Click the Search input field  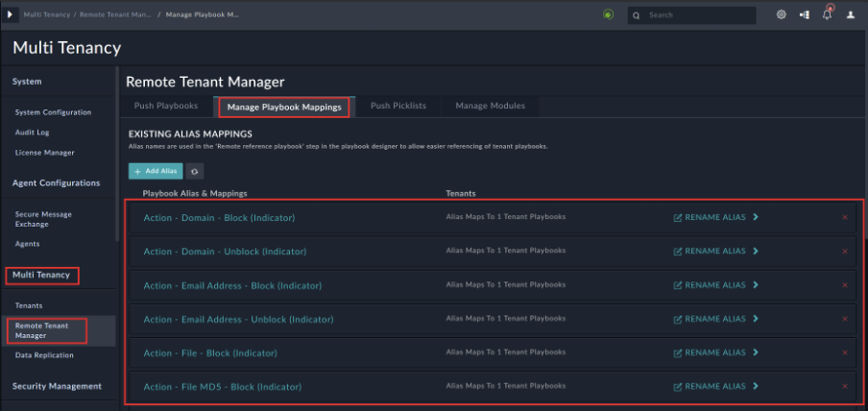point(697,15)
